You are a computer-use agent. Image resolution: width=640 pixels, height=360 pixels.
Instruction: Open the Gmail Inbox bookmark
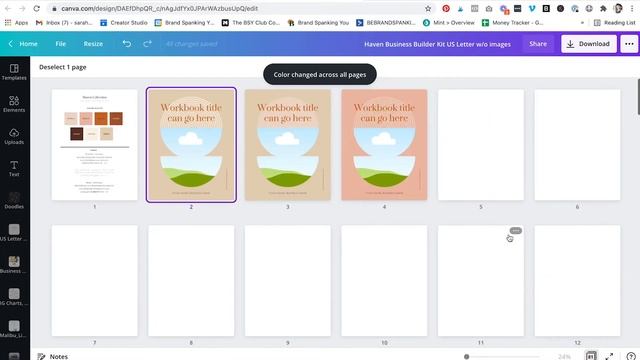64,23
